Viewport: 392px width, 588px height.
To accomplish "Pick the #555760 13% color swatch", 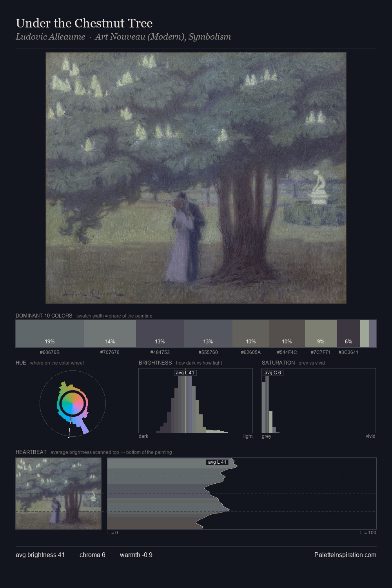I will (208, 334).
